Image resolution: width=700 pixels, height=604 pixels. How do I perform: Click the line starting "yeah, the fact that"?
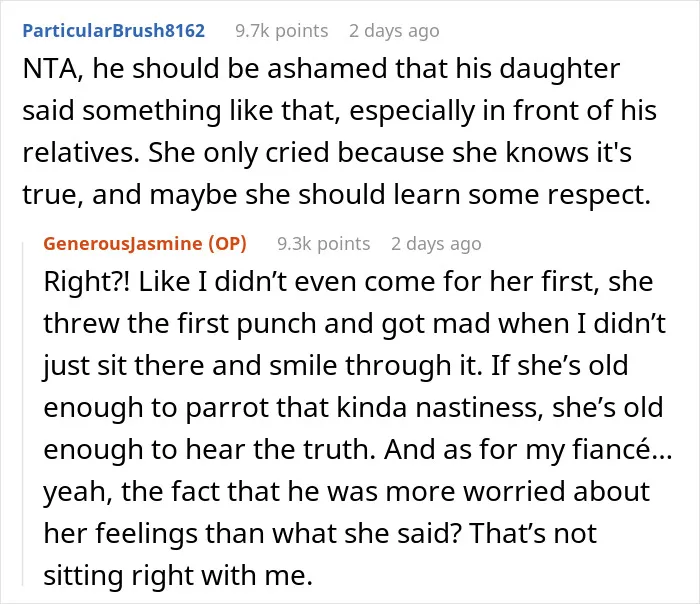pos(346,492)
